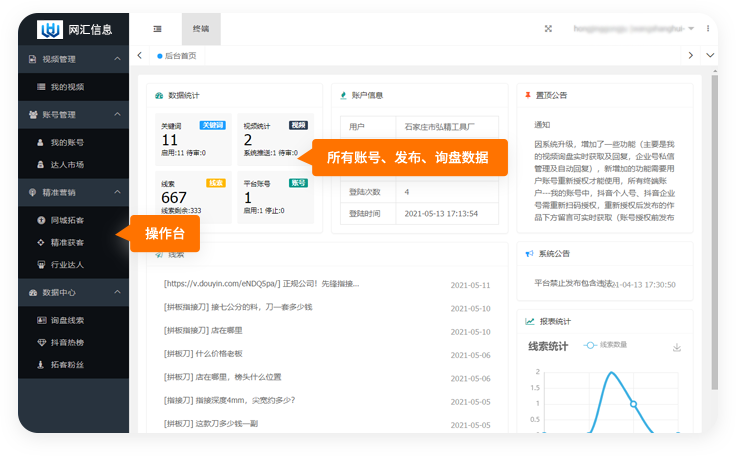
Task: Click the 达人市场 lock icon
Action: 40,164
